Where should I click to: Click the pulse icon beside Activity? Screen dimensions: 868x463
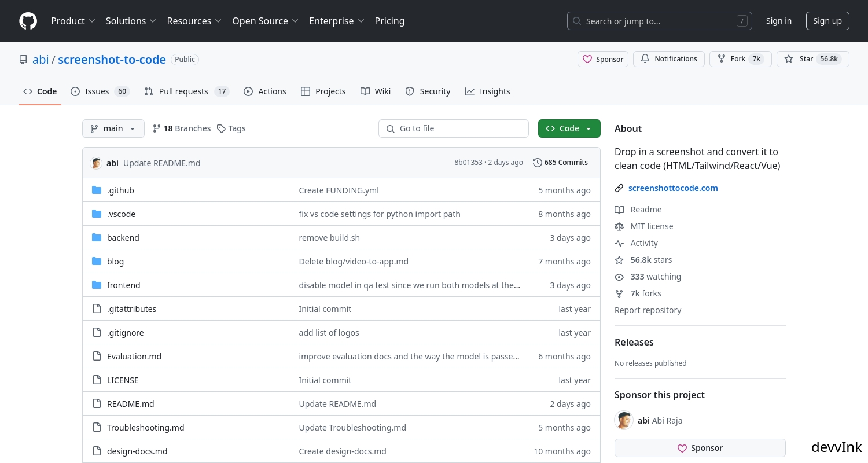619,243
